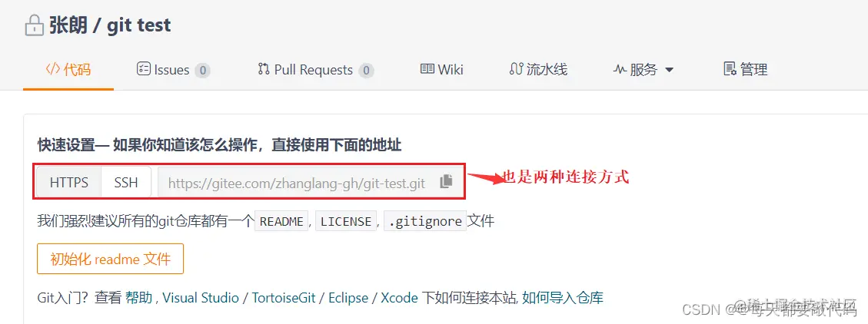Click the 管理 settings document icon
This screenshot has width=868, height=324.
pyautogui.click(x=730, y=69)
